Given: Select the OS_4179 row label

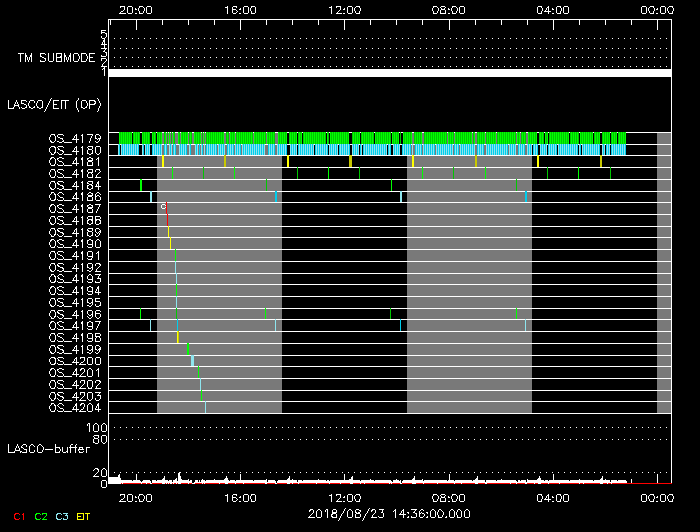Looking at the screenshot, I should tap(74, 138).
